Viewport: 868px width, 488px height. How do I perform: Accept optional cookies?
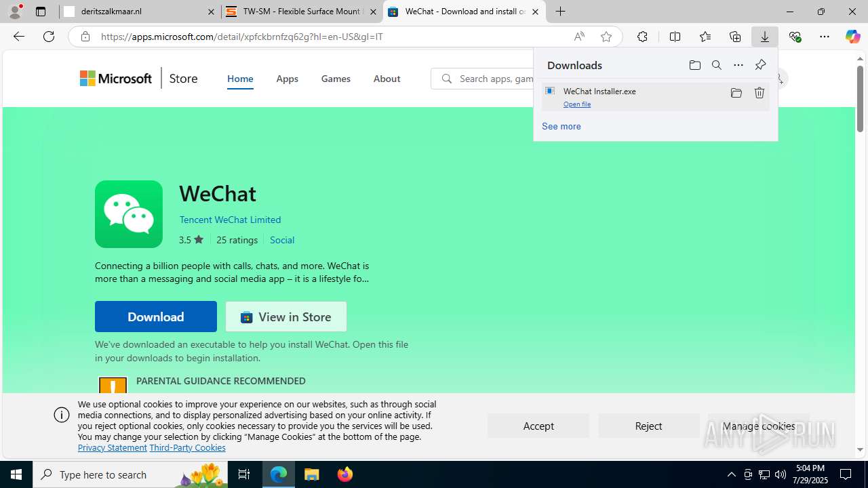pyautogui.click(x=538, y=426)
